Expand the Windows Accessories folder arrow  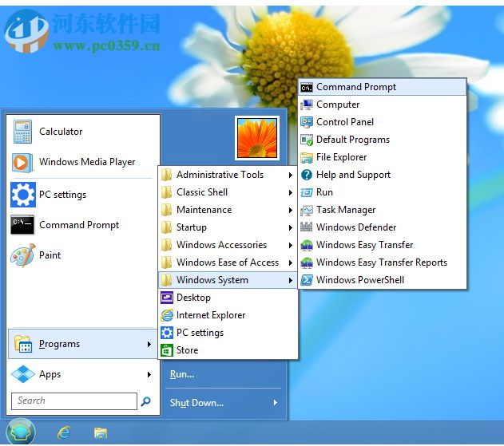[x=291, y=245]
